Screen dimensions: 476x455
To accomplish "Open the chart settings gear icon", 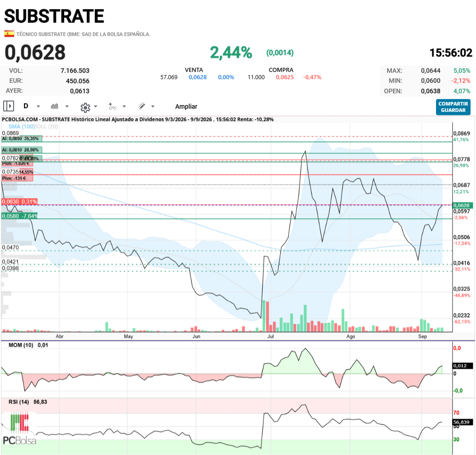I will click(x=85, y=107).
